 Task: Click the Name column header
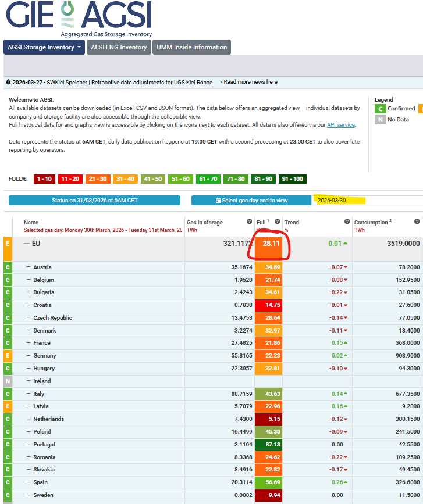click(31, 223)
